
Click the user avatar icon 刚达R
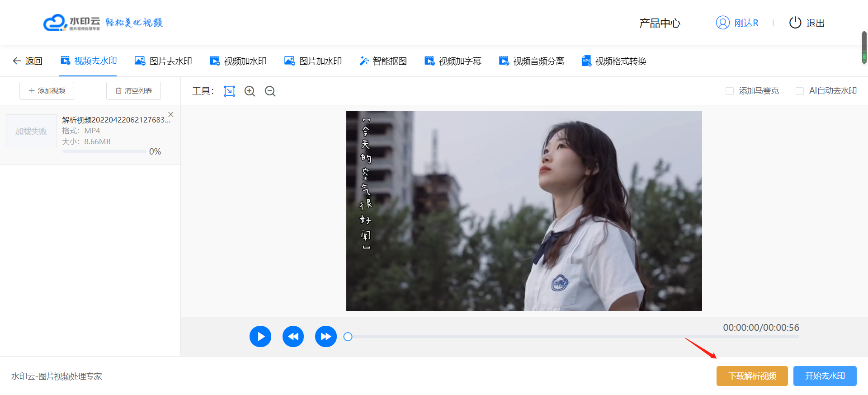pyautogui.click(x=722, y=23)
